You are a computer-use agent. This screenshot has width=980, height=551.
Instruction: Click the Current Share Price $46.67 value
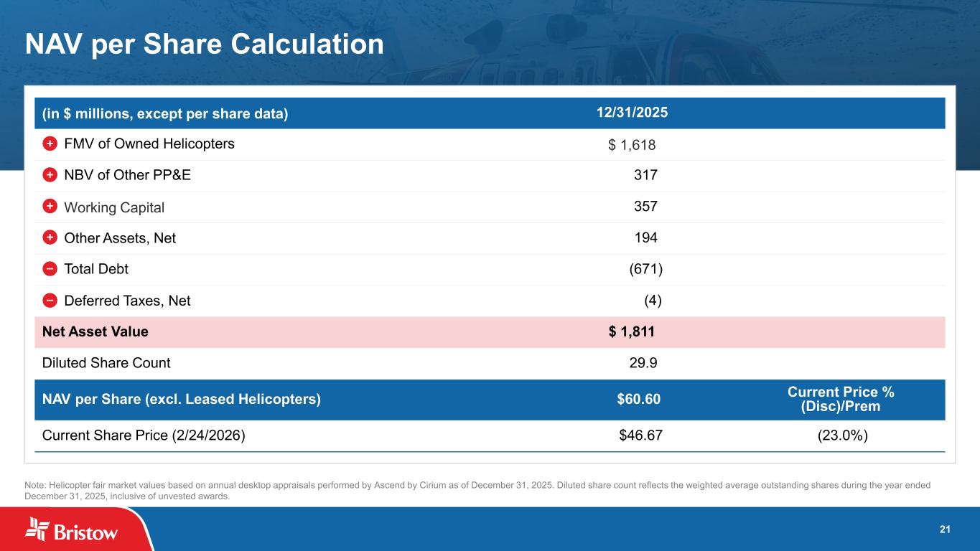(x=640, y=435)
